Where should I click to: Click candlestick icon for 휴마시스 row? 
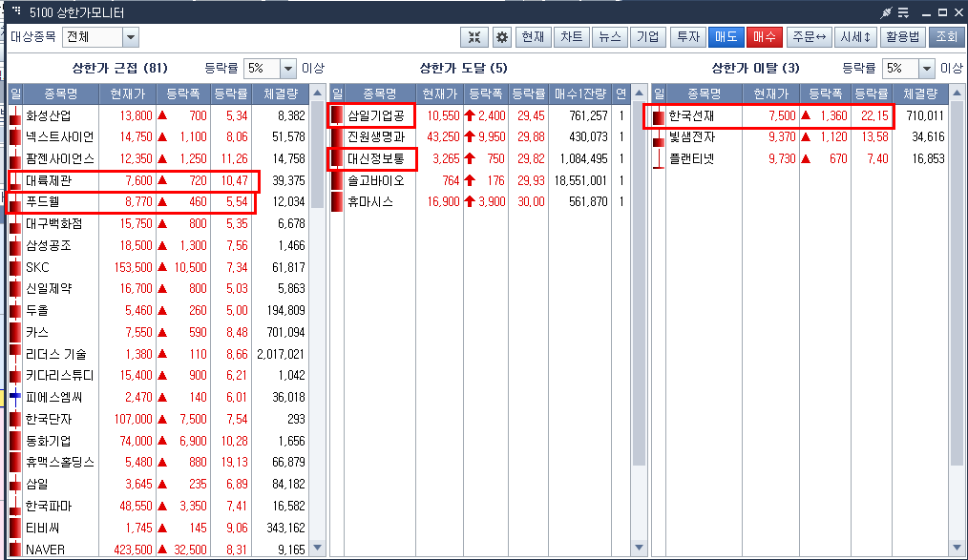pyautogui.click(x=337, y=201)
